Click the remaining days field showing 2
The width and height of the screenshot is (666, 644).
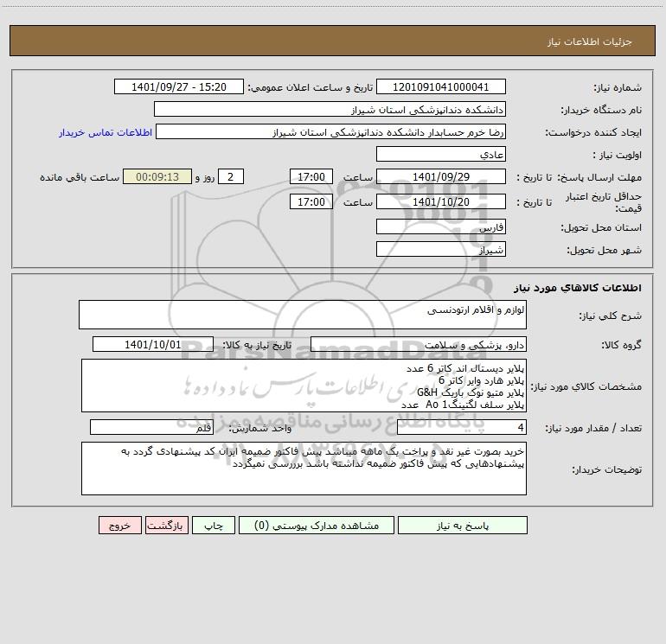click(231, 176)
